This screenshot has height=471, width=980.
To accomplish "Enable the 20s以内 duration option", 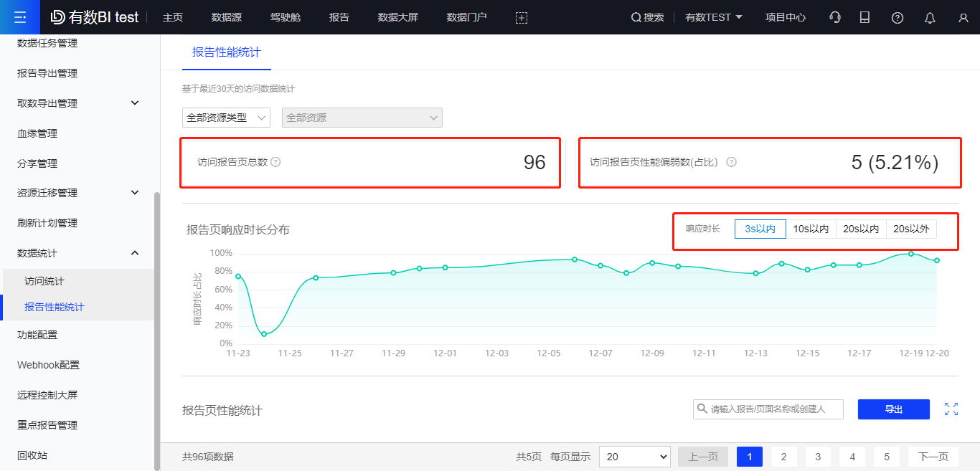I will [862, 228].
